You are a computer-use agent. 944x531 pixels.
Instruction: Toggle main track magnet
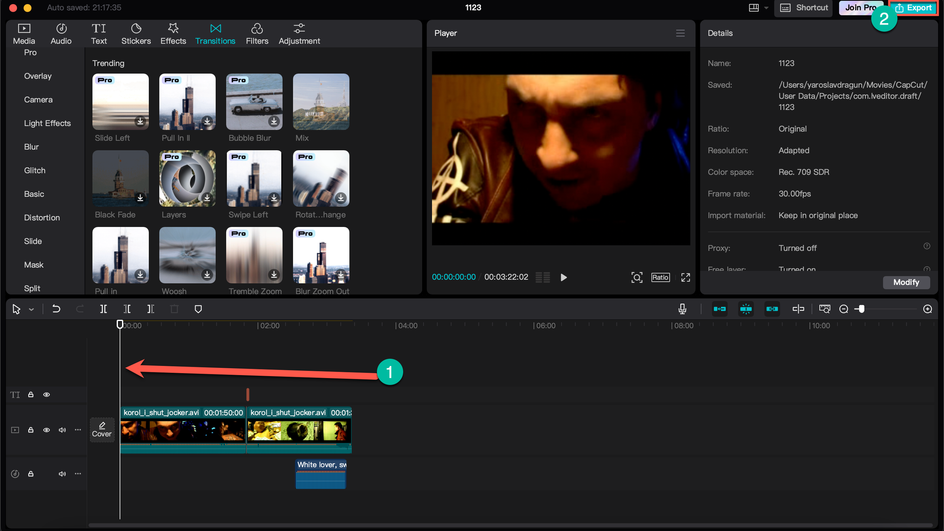[x=719, y=309]
